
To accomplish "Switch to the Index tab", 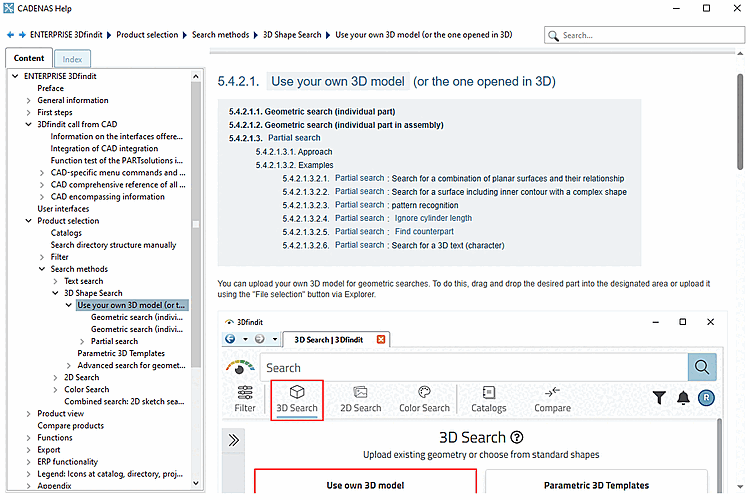I will tap(72, 59).
